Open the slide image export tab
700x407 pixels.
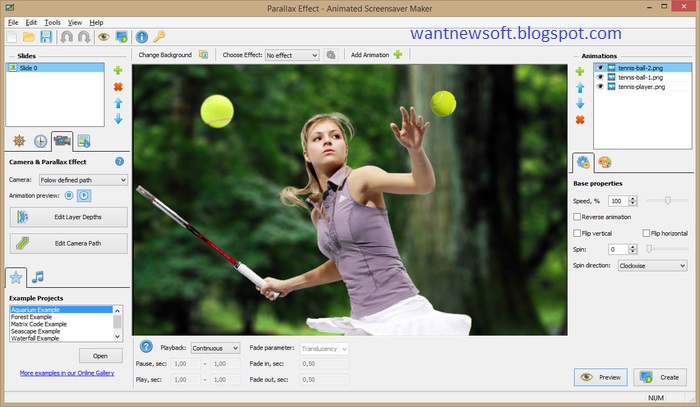pos(83,141)
